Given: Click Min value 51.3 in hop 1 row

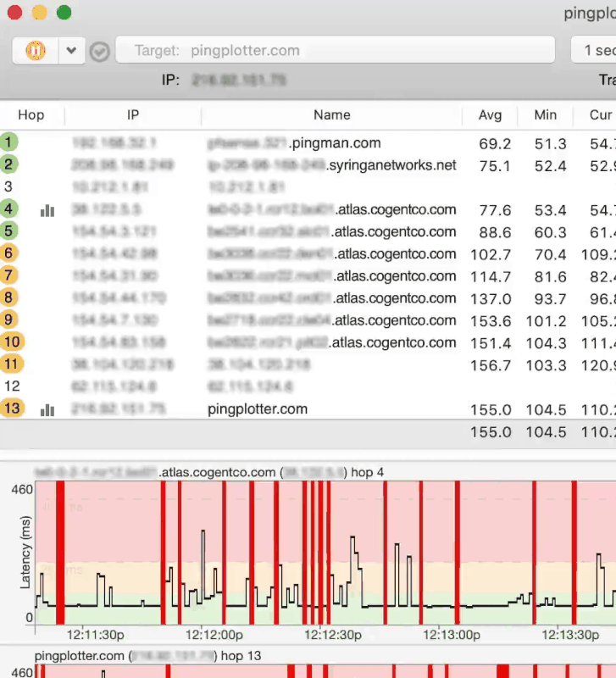Looking at the screenshot, I should click(x=550, y=144).
